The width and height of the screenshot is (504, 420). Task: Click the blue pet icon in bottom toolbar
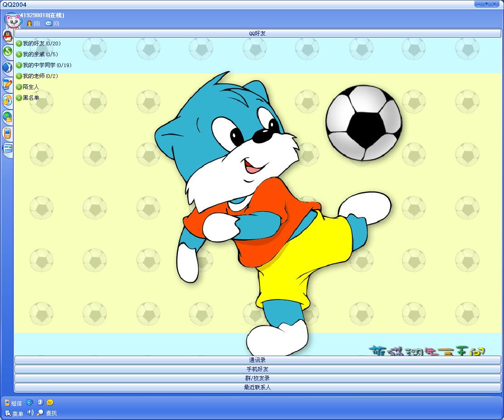coord(29,402)
